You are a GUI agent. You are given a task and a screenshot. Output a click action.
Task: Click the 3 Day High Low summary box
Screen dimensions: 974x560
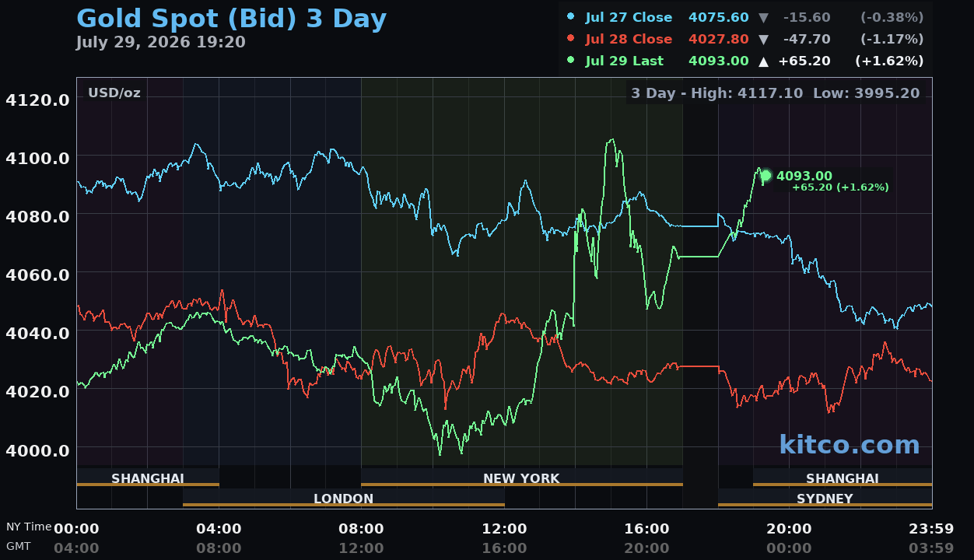pyautogui.click(x=776, y=93)
